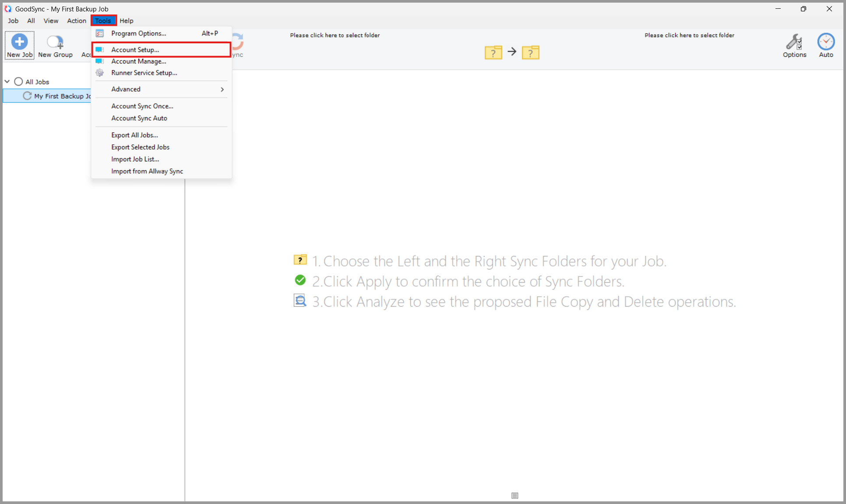846x504 pixels.
Task: Minimize the GoodSync window
Action: tap(778, 9)
